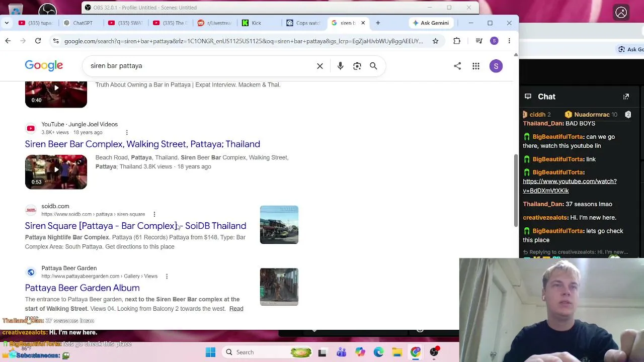Open the Chrome extensions puzzle icon

pyautogui.click(x=457, y=41)
